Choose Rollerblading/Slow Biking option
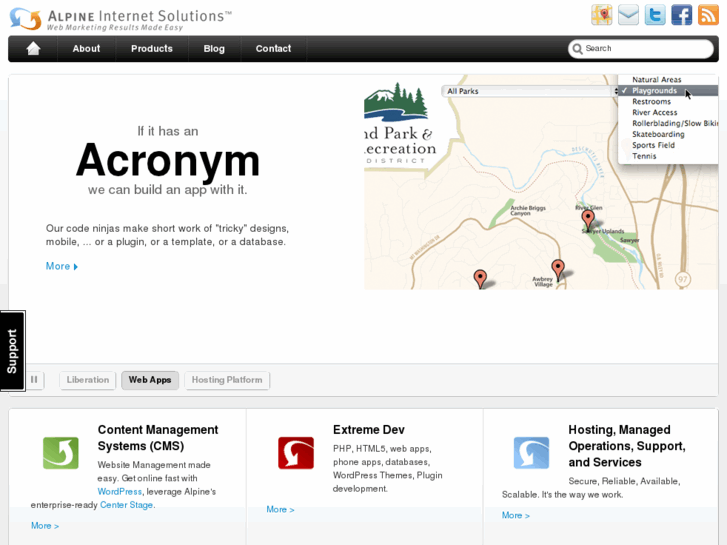The image size is (727, 545). point(668,123)
